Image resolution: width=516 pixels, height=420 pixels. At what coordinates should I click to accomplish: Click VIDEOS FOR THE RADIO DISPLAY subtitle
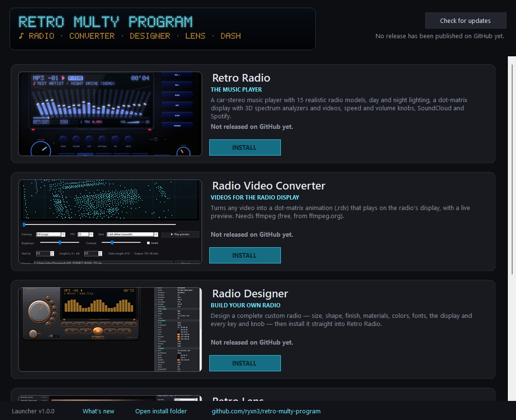(x=255, y=197)
